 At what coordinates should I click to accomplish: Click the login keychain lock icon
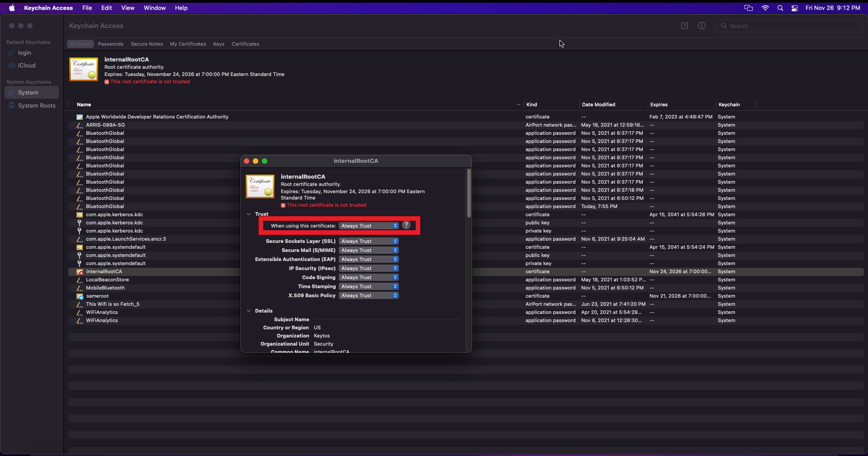tap(12, 53)
